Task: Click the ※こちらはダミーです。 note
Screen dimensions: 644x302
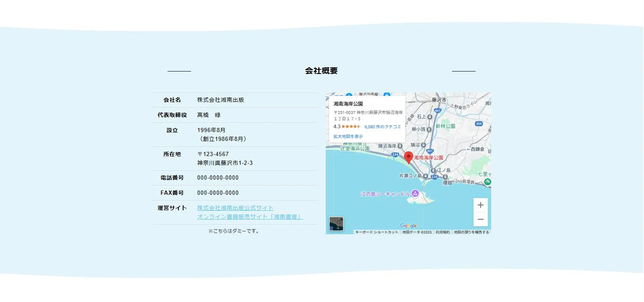Action: [x=234, y=231]
